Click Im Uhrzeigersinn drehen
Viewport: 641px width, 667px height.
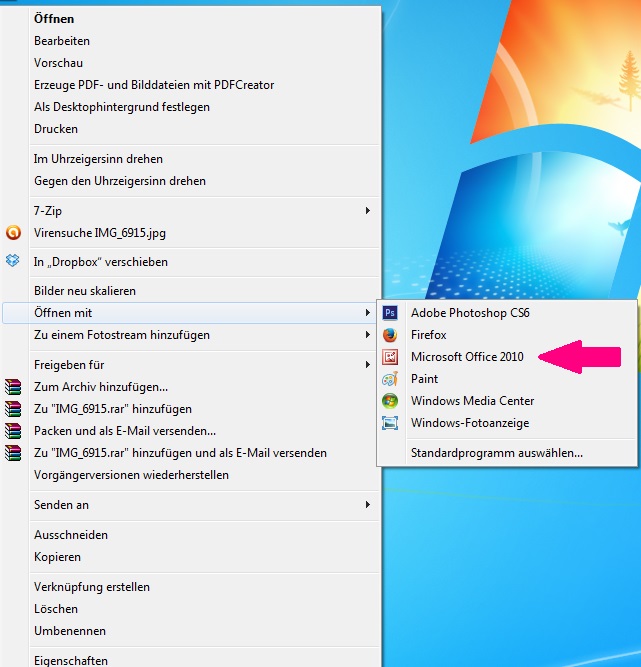tap(98, 159)
